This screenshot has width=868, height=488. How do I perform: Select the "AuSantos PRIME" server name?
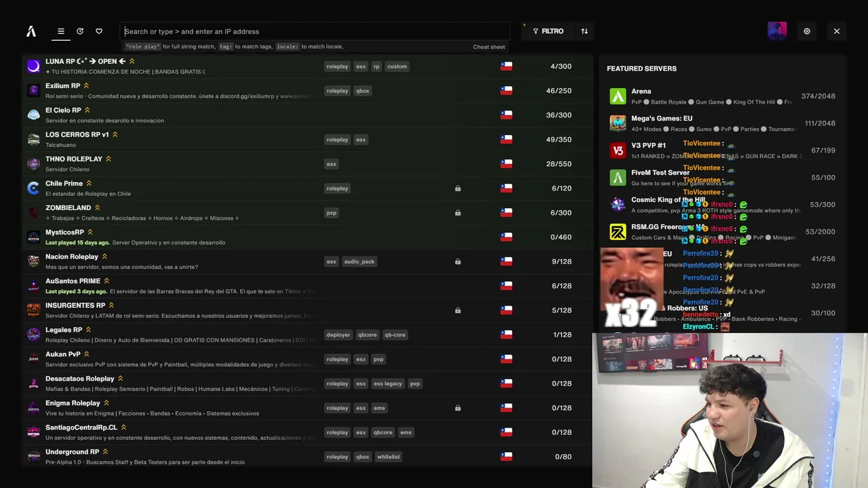coord(73,281)
